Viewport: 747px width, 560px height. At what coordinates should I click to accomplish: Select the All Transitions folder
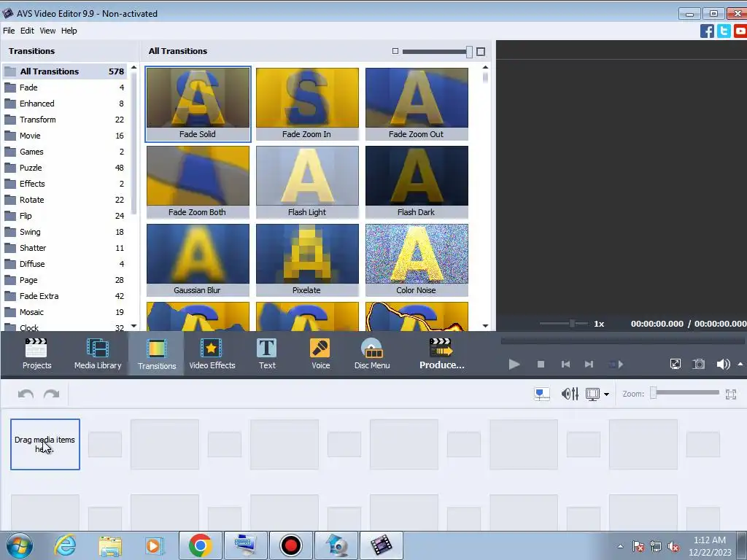(64, 71)
